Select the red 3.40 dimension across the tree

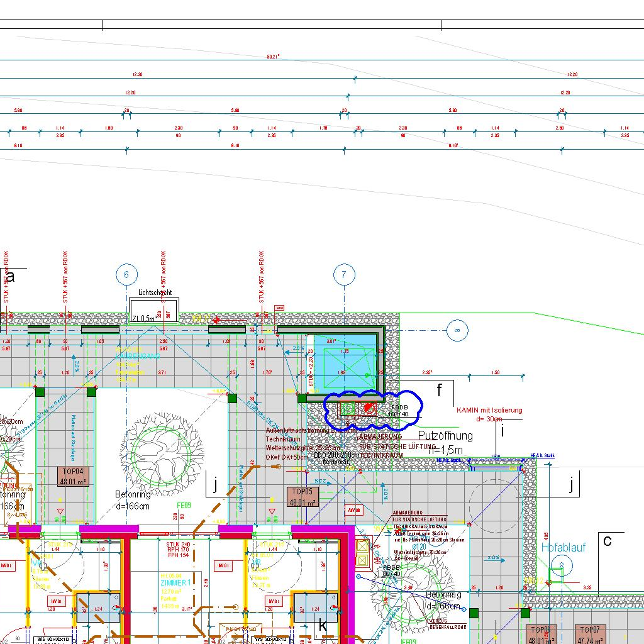[x=408, y=588]
